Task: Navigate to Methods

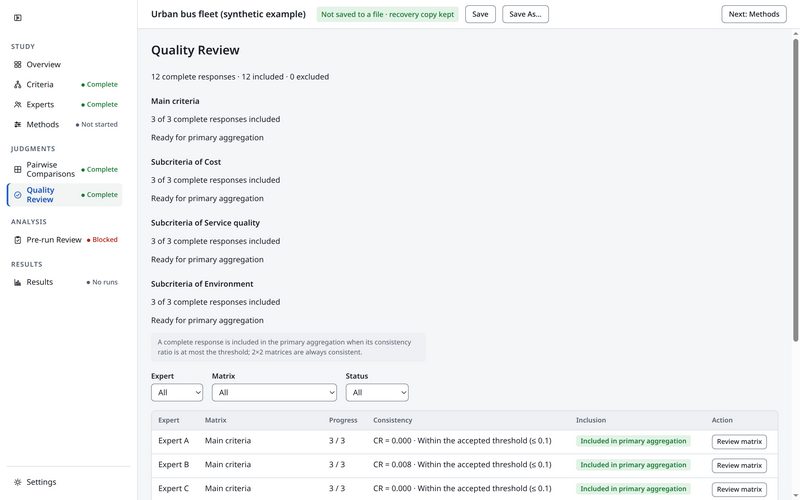Action: click(65, 124)
